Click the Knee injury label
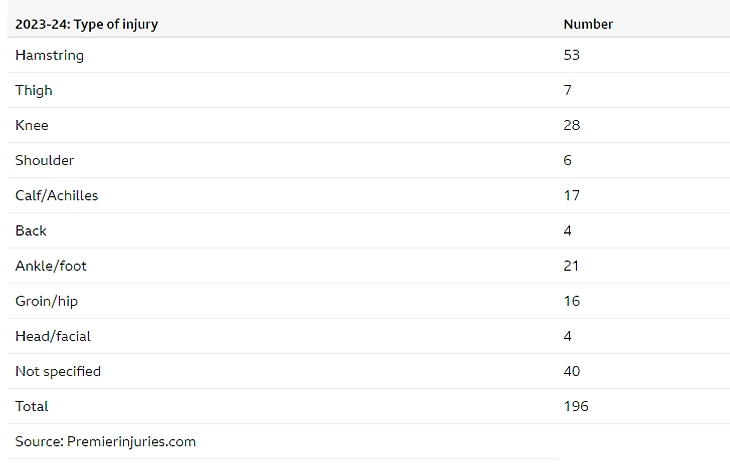The image size is (730, 465). click(31, 125)
